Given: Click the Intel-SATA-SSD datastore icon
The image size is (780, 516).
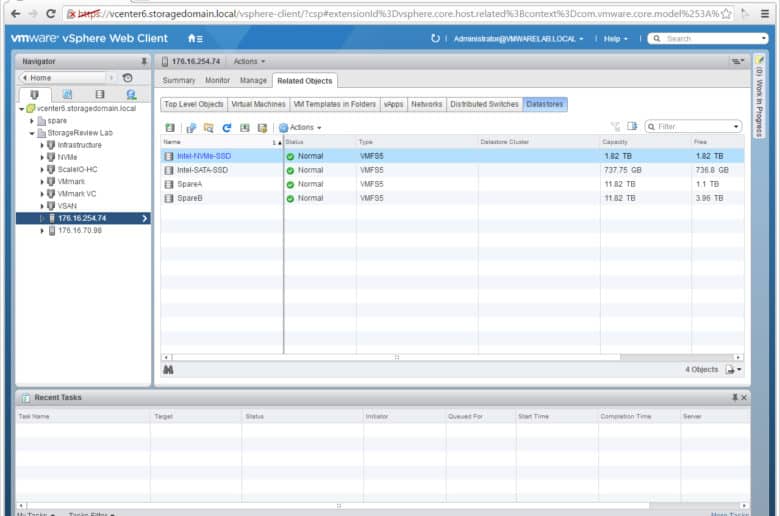Looking at the screenshot, I should pos(169,170).
